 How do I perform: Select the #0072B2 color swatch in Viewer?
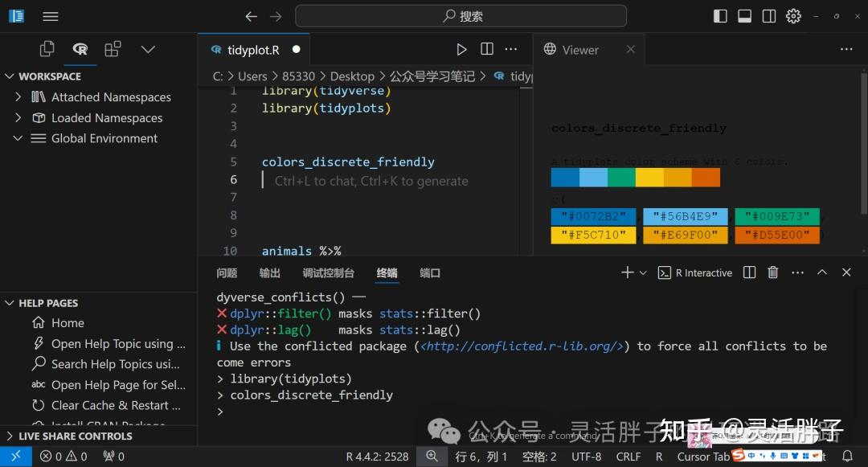click(x=593, y=216)
